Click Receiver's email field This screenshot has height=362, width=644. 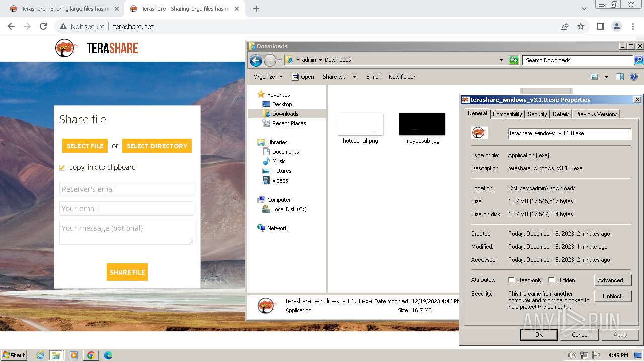pos(127,189)
